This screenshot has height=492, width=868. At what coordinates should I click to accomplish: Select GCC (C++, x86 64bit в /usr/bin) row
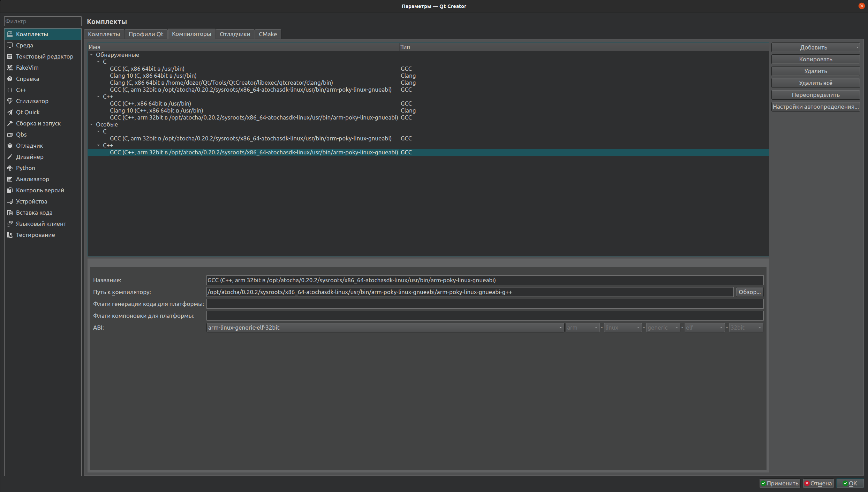[x=428, y=103]
